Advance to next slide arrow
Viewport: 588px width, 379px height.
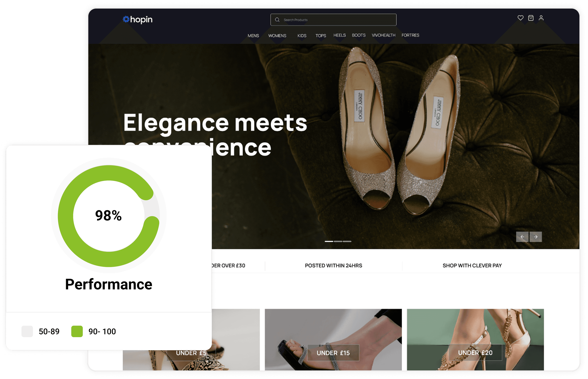pyautogui.click(x=535, y=237)
